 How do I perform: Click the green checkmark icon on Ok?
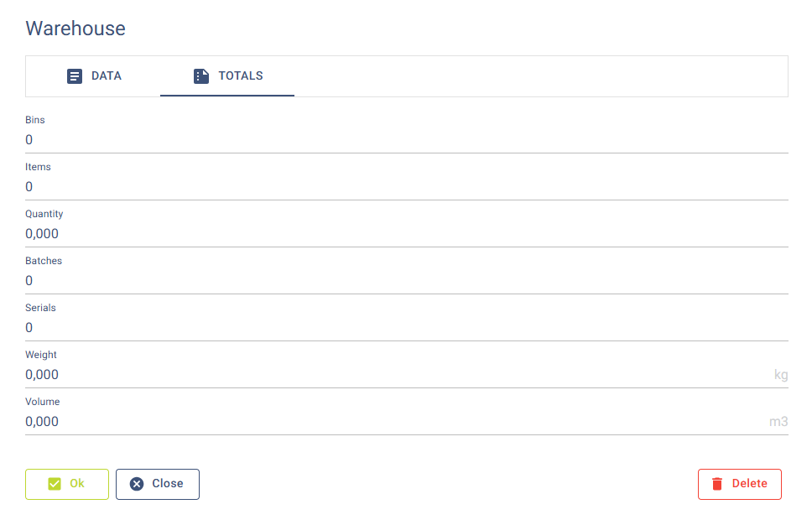click(x=55, y=484)
